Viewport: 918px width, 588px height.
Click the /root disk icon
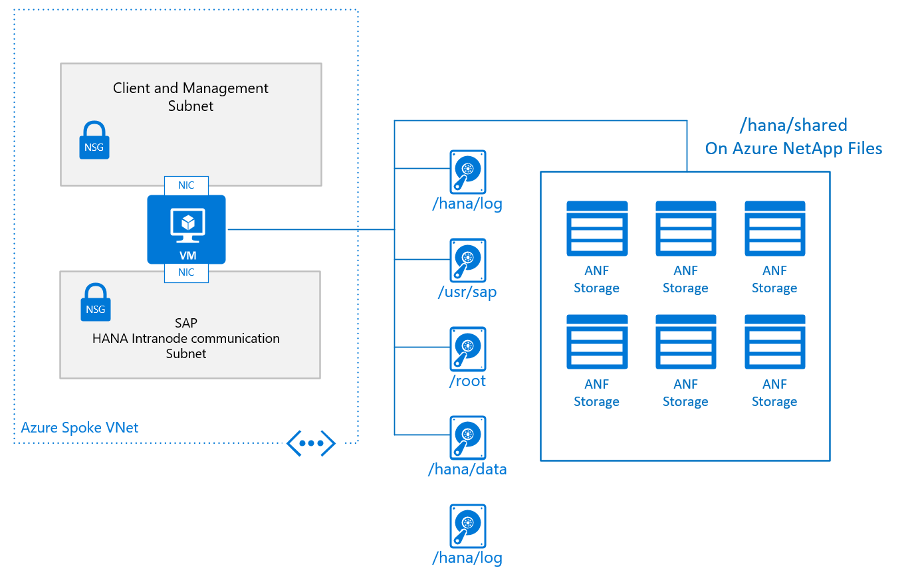[467, 349]
